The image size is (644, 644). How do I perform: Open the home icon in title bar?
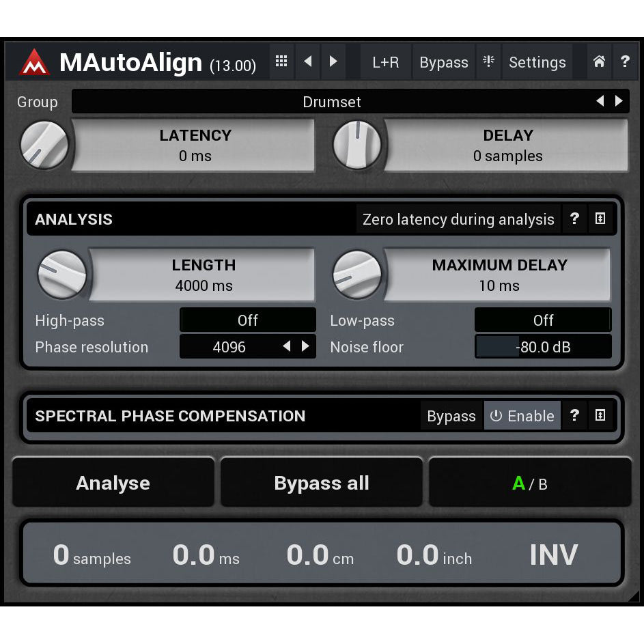tap(599, 61)
